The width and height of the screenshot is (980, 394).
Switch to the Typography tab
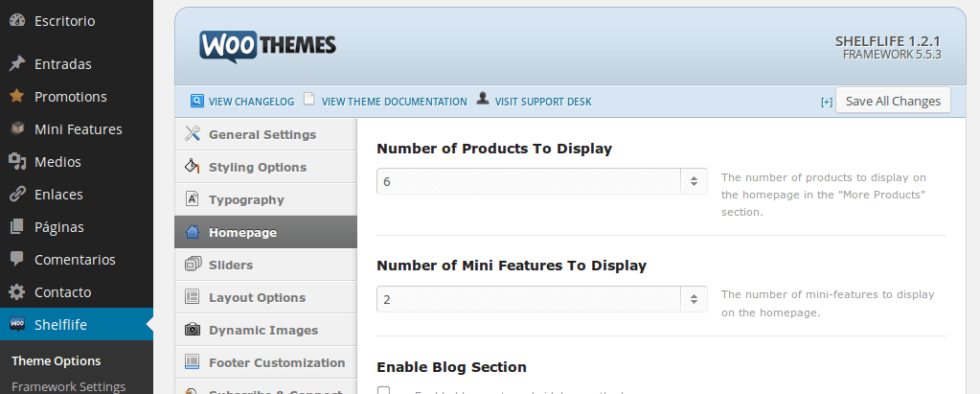click(x=265, y=199)
